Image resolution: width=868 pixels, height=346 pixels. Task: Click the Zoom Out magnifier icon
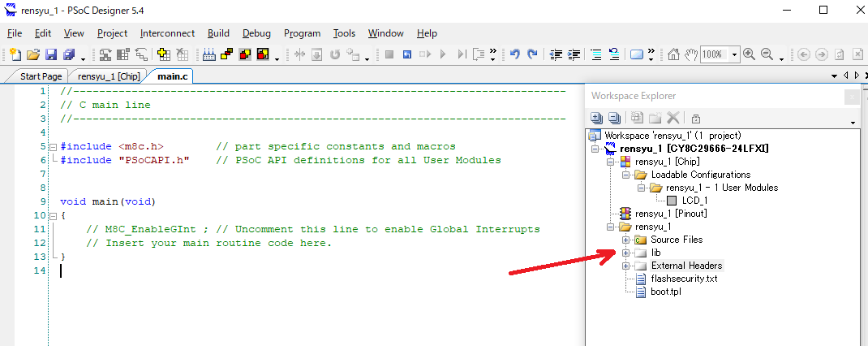pos(767,54)
